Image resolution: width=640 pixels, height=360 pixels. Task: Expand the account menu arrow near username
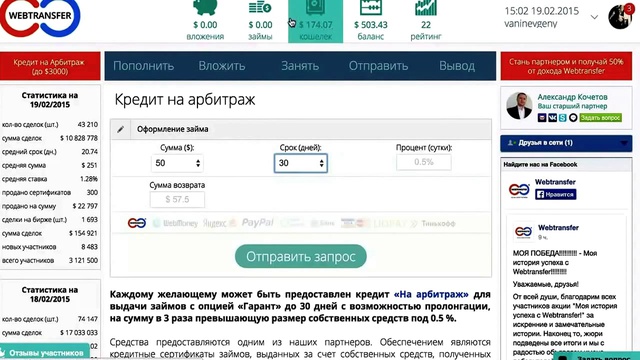594,17
